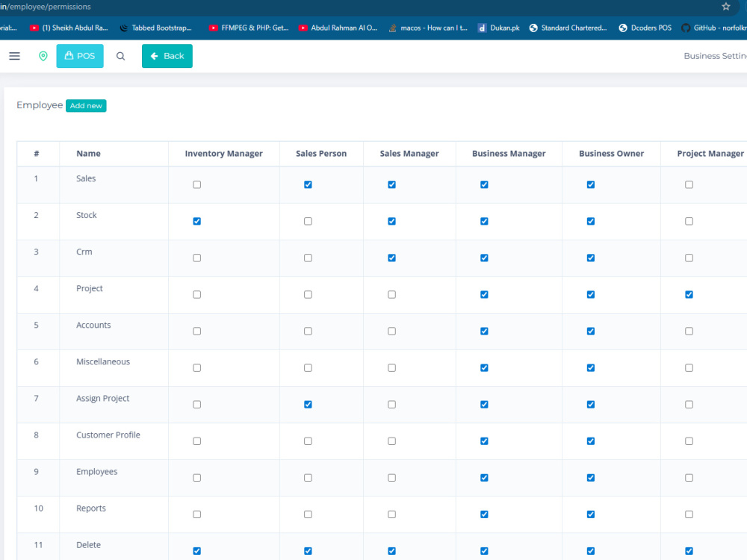
Task: Open the search magnifier icon
Action: [x=120, y=56]
